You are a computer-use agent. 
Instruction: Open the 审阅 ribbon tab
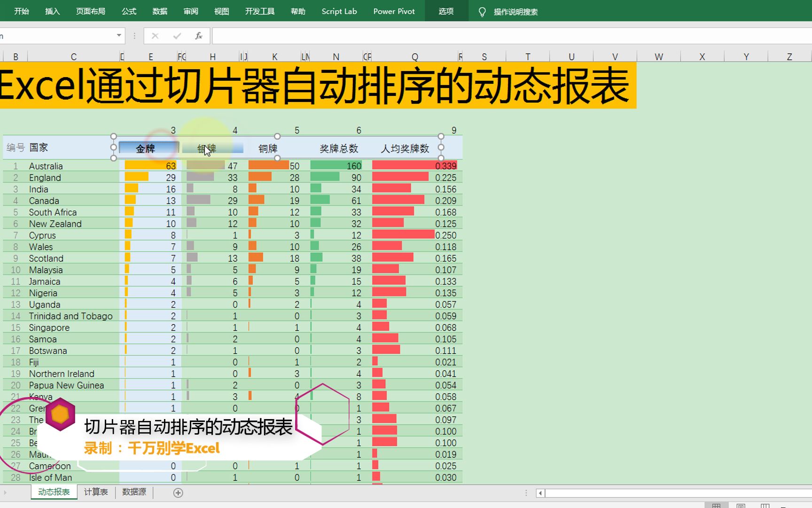(191, 11)
